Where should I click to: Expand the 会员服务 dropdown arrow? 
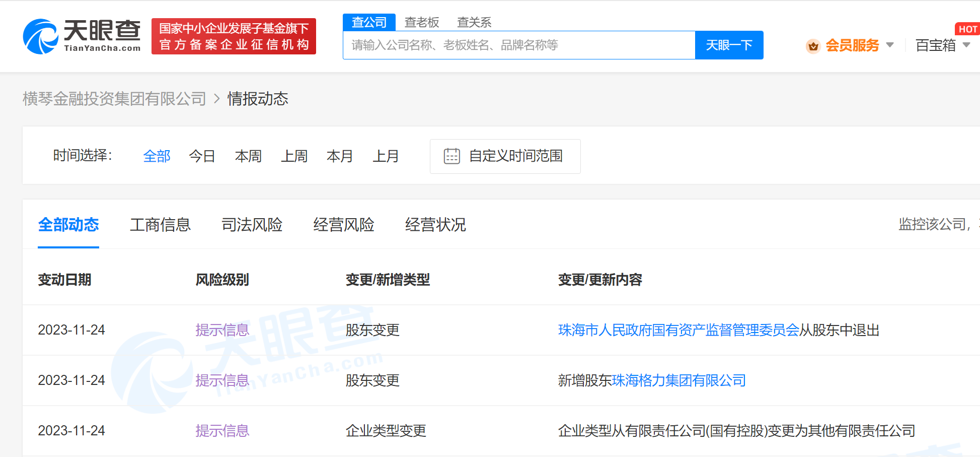(891, 45)
